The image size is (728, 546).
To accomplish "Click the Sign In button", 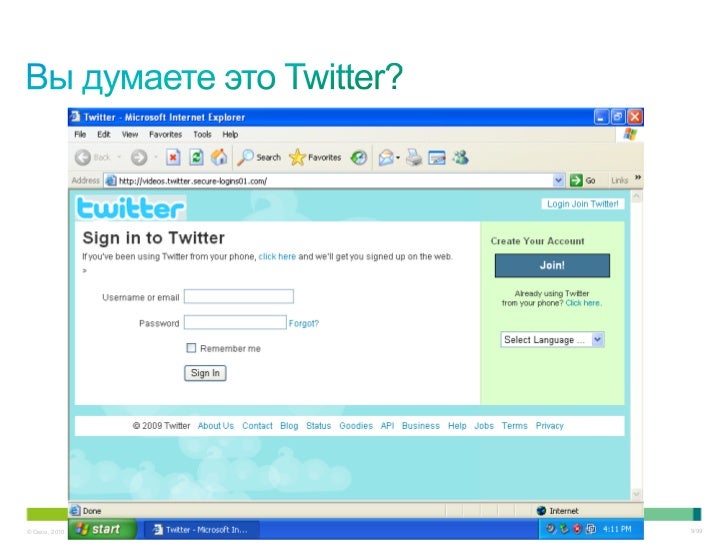I will (x=205, y=373).
